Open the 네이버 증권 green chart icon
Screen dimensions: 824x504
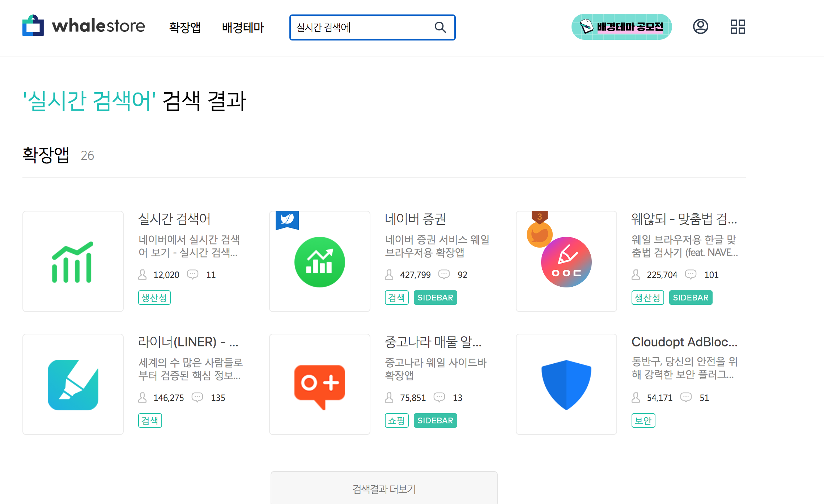320,262
